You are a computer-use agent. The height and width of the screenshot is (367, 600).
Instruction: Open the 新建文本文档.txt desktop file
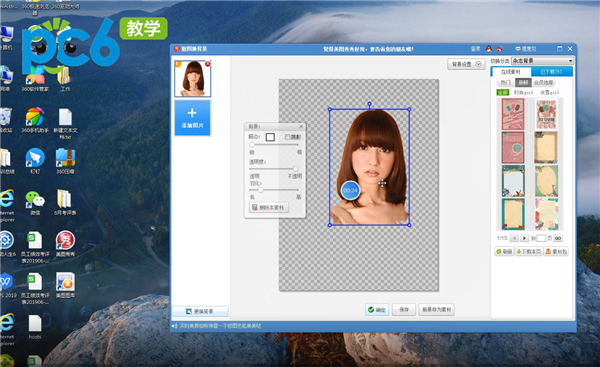(65, 122)
